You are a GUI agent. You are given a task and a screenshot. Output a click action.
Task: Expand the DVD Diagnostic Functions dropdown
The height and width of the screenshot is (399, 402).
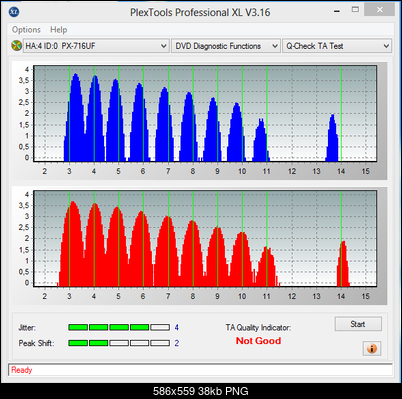(x=225, y=46)
